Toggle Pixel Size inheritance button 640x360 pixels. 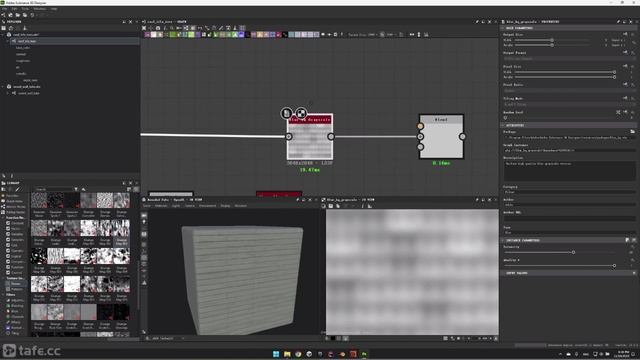[625, 66]
